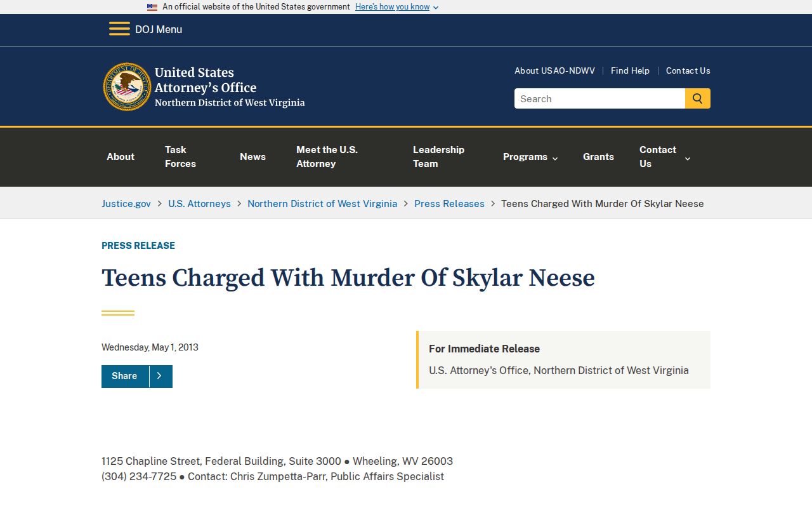The image size is (812, 508).
Task: Open Northern District of West Virginia breadcrumb
Action: 322,204
